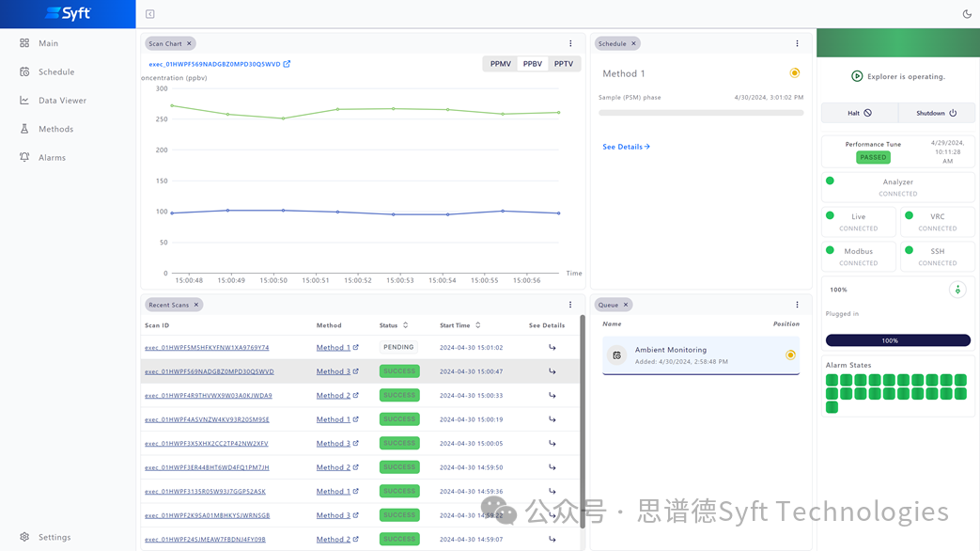Viewport: 980px width, 551px height.
Task: Open Scan Chart panel options menu
Action: (x=570, y=44)
